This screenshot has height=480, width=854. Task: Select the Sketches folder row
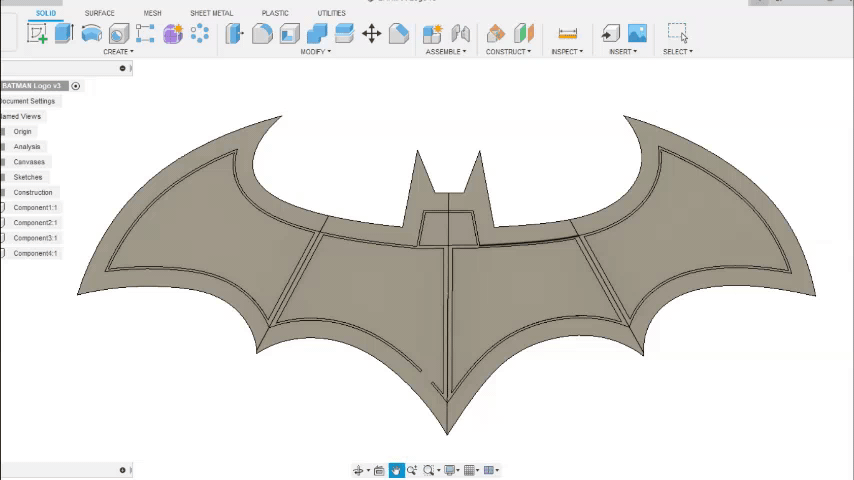coord(28,178)
